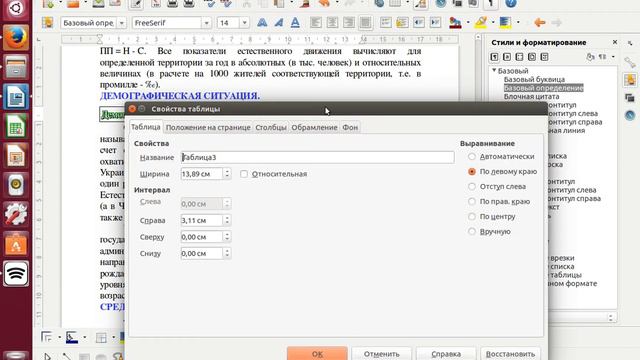Select По прав. краю alignment
The width and height of the screenshot is (640, 360).
click(499, 201)
